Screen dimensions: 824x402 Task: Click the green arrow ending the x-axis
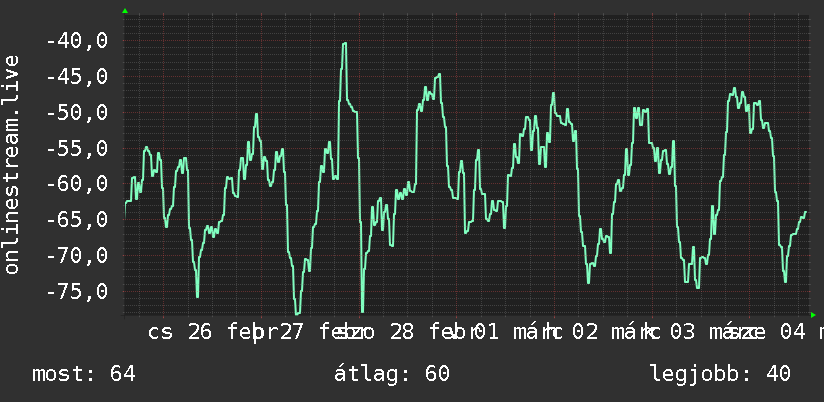point(813,315)
